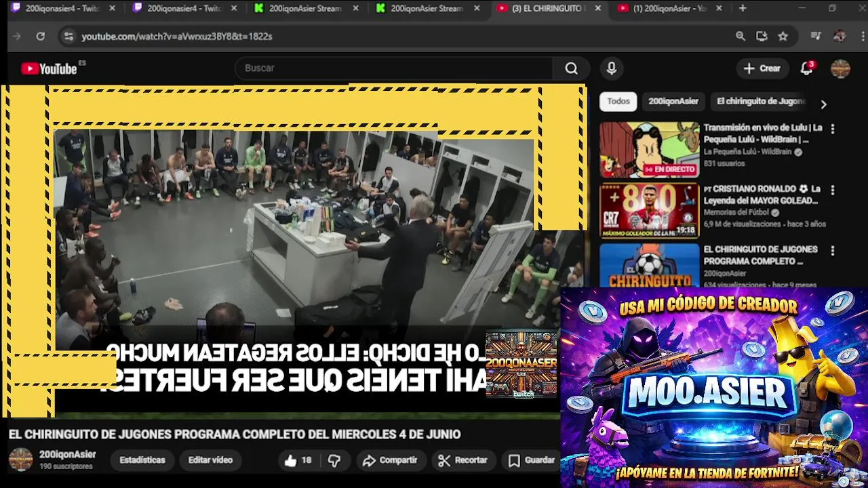The width and height of the screenshot is (868, 488).
Task: Dislike the video with thumbs-down icon
Action: pos(334,460)
